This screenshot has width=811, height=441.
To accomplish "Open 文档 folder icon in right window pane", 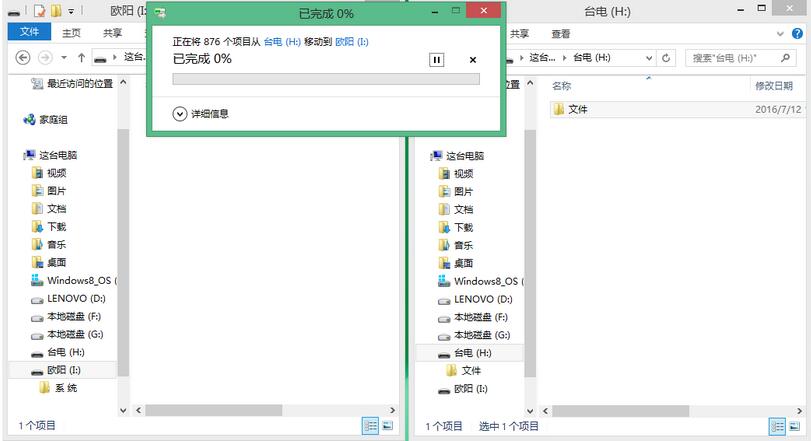I will (x=444, y=209).
